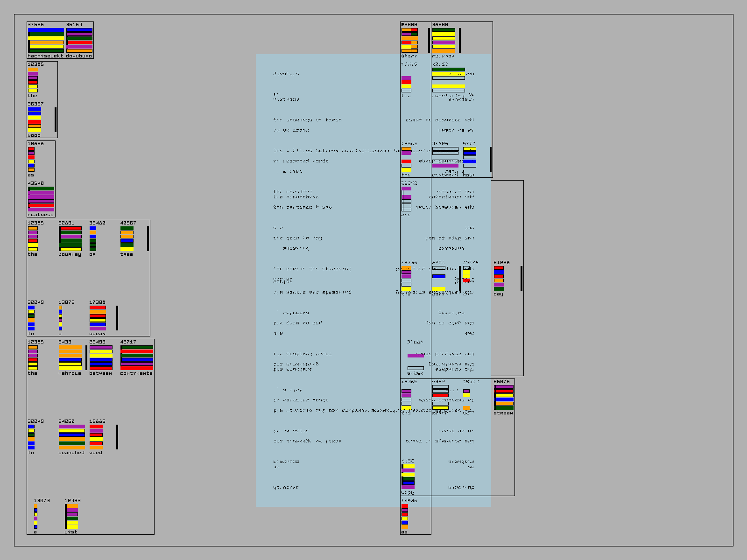
Task: Click the 'ocean' color bar stack
Action: tap(98, 318)
